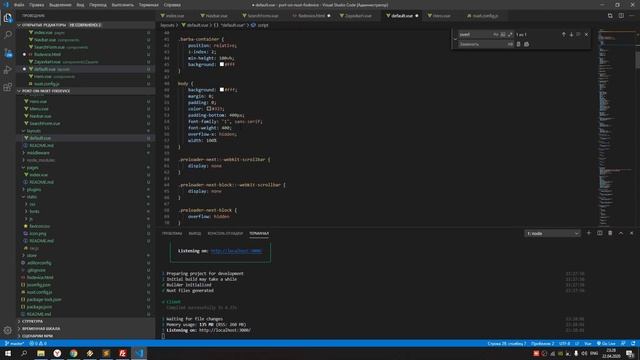The width and height of the screenshot is (640, 360).
Task: Open the Правка menu
Action: click(x=36, y=5)
